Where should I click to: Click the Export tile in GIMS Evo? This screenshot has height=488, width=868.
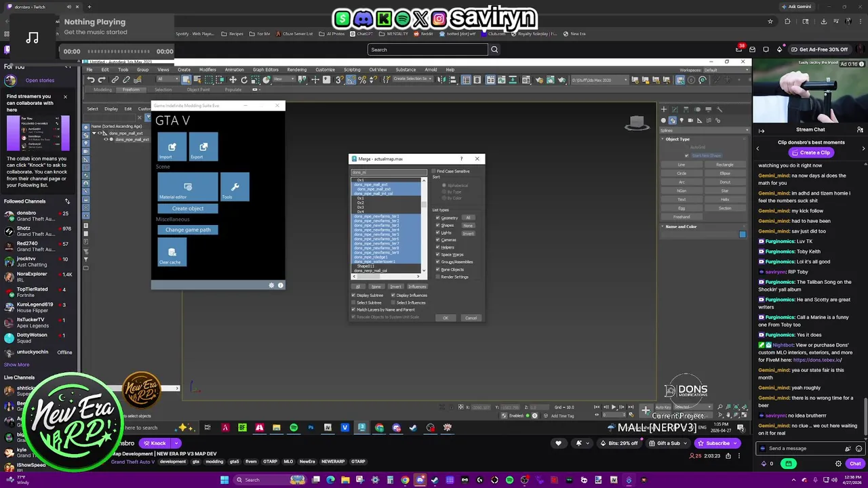tap(203, 147)
